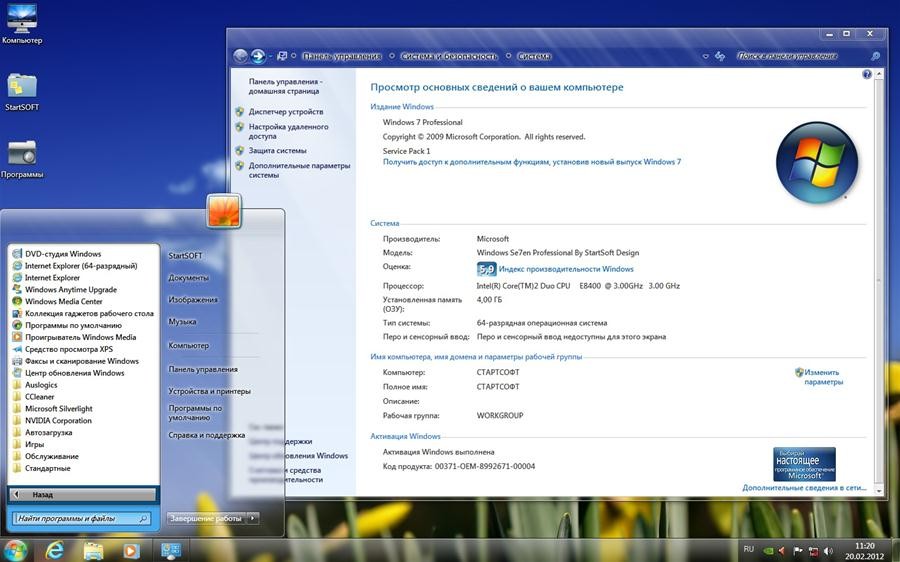Open Windows Explorer folder on taskbar

click(x=93, y=551)
